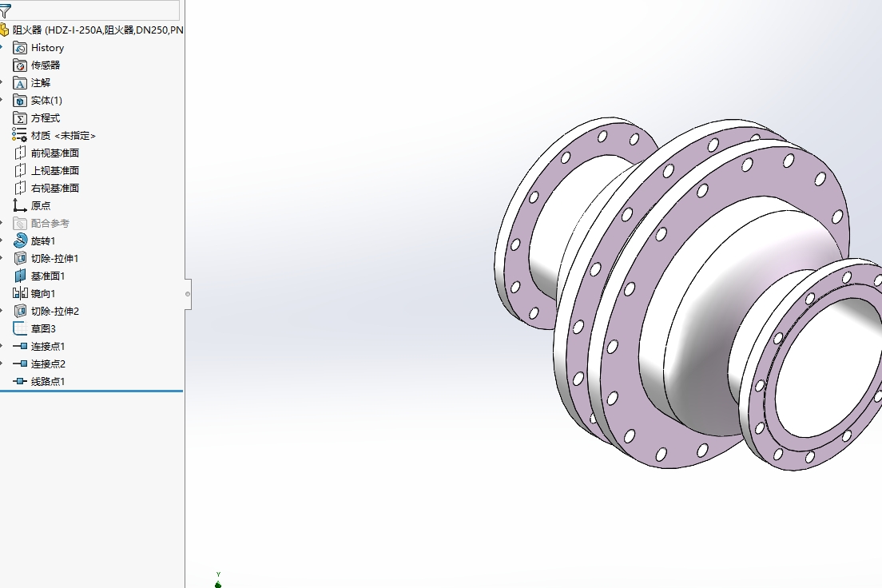Select the 上视基准面 label
This screenshot has height=588, width=882.
[55, 170]
